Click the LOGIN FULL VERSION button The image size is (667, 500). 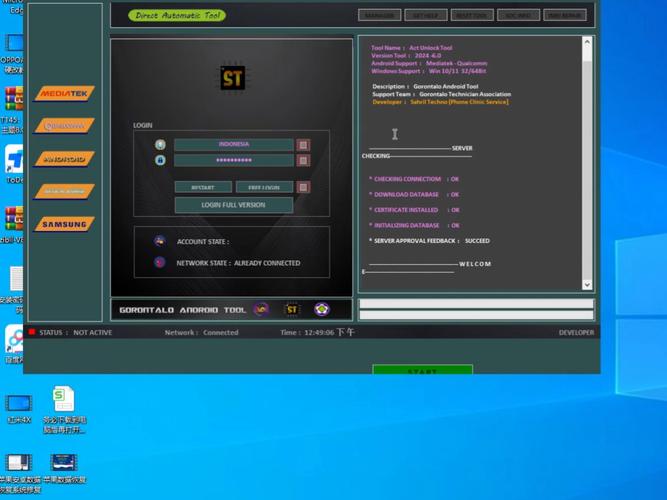(234, 205)
